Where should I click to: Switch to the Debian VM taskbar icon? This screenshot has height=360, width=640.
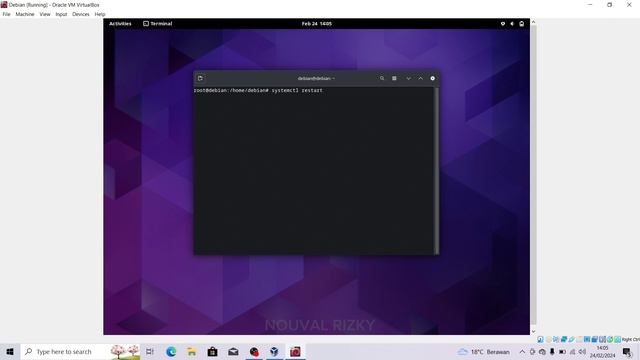(296, 351)
